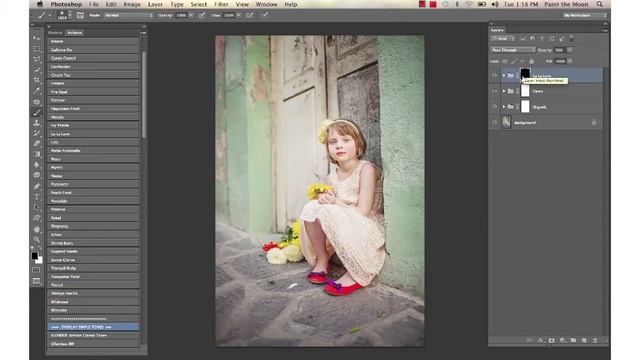640x360 pixels.
Task: Open the Pass Through blend mode dropdown
Action: click(x=513, y=50)
